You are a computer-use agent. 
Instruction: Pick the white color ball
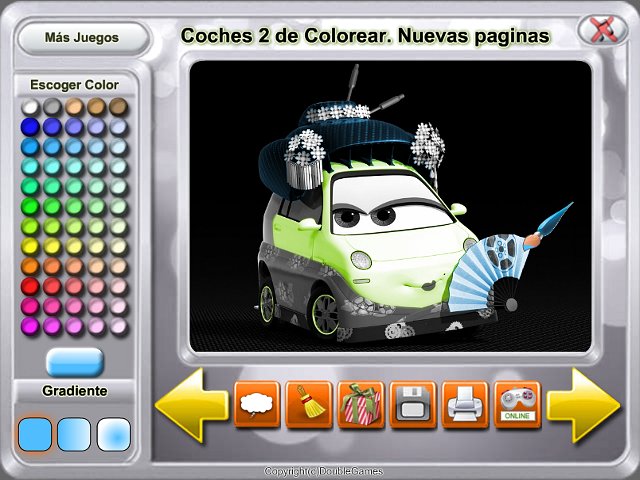[30, 107]
